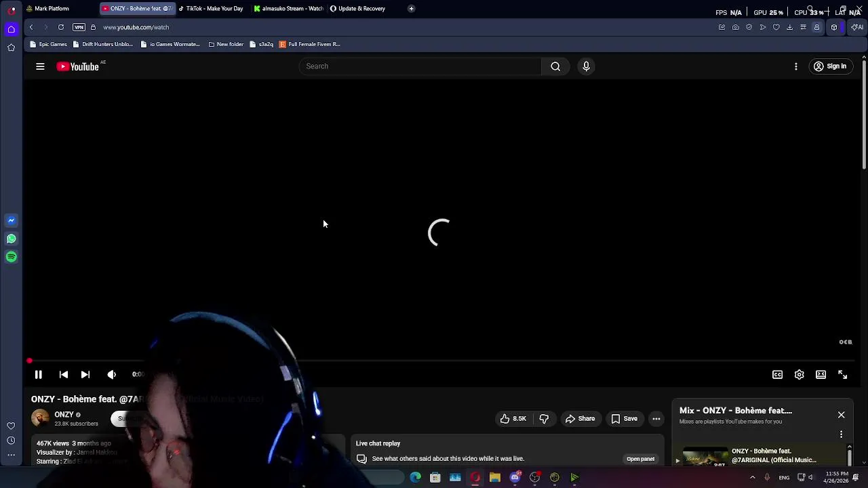868x488 pixels.
Task: Open the Drift Hunters Unblo... bookmark
Action: click(x=103, y=44)
